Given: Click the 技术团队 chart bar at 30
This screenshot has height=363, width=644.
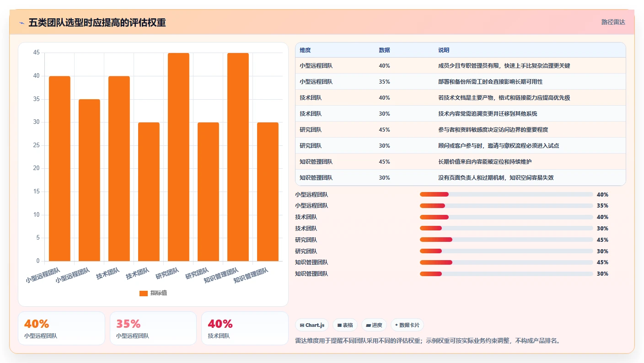Looking at the screenshot, I should point(149,192).
